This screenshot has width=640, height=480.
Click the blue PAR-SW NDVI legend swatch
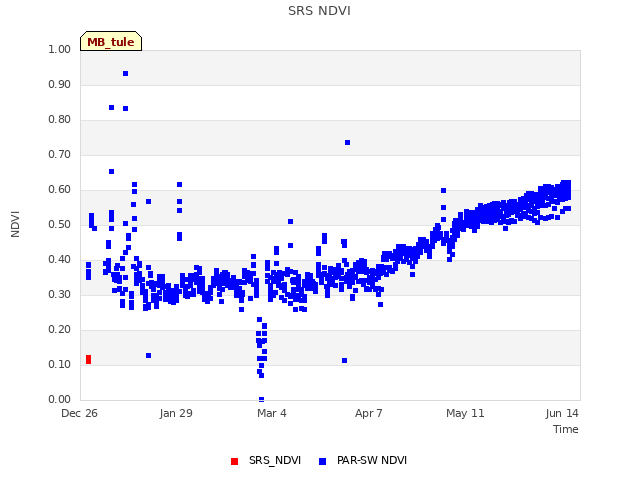pyautogui.click(x=322, y=461)
